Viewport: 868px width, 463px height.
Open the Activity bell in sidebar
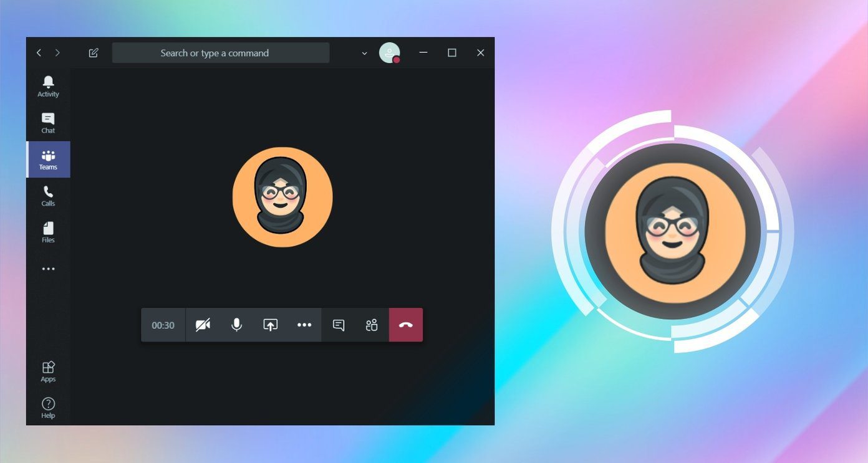click(48, 87)
